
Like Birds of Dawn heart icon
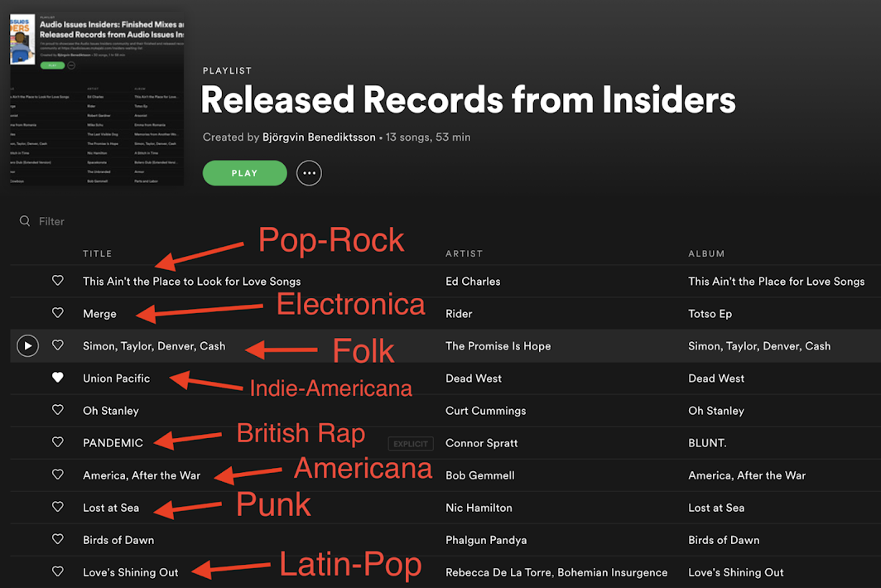pyautogui.click(x=58, y=539)
